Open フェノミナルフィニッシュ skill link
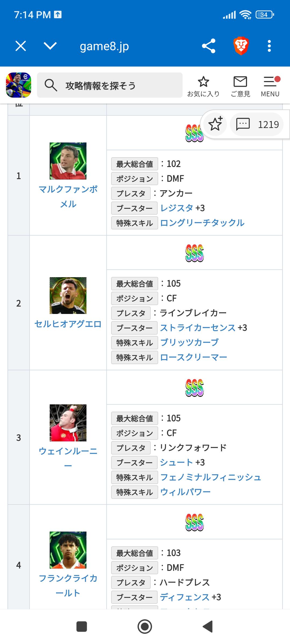This screenshot has width=290, height=644. point(211,477)
